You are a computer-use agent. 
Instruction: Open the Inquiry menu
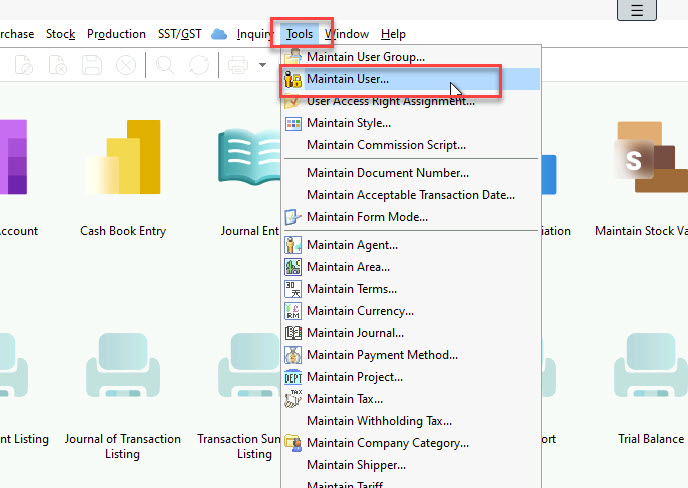pyautogui.click(x=253, y=34)
